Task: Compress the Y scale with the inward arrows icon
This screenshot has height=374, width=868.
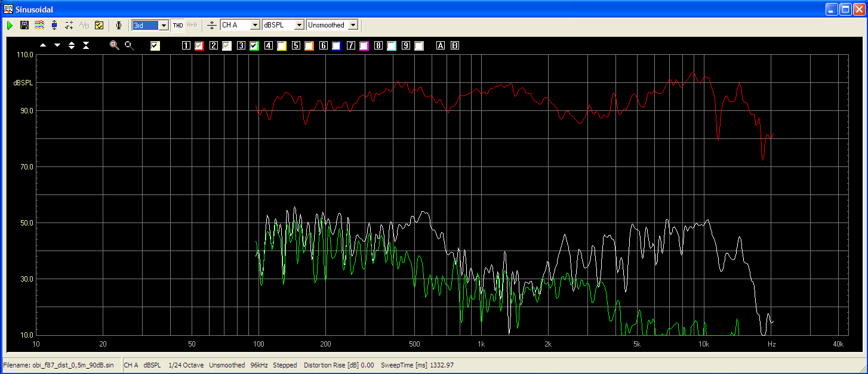Action: coord(86,45)
